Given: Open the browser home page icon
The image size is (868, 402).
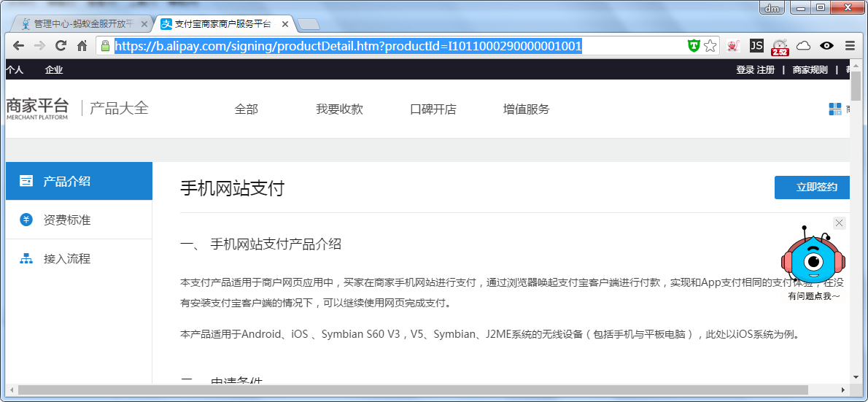Looking at the screenshot, I should pyautogui.click(x=82, y=46).
